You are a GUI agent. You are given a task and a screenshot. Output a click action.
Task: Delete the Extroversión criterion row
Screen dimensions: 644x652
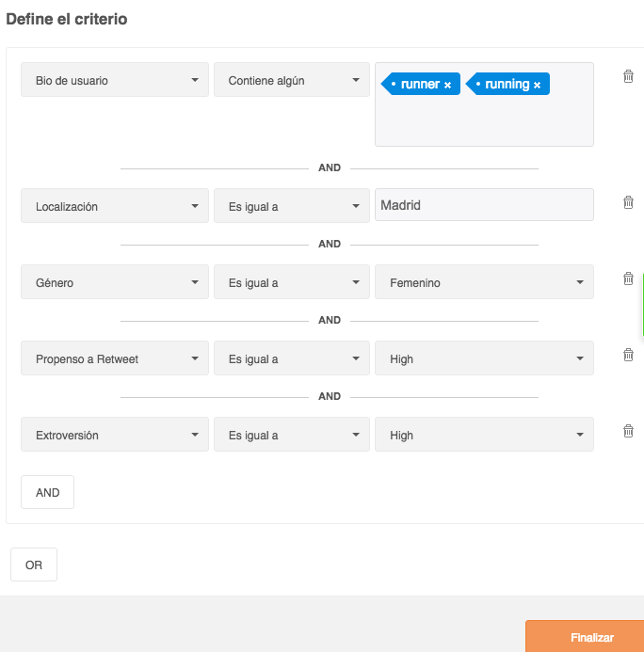[x=628, y=431]
